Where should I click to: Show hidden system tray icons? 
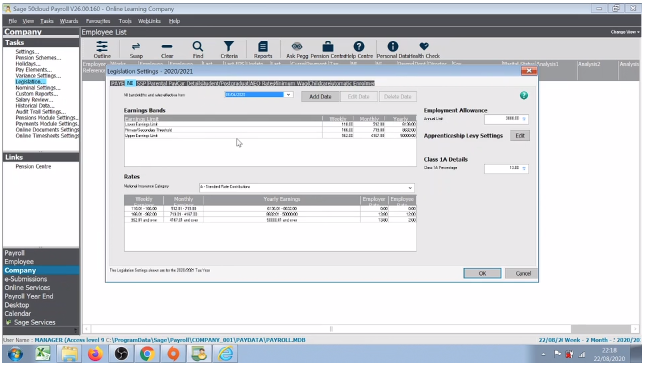[543, 354]
